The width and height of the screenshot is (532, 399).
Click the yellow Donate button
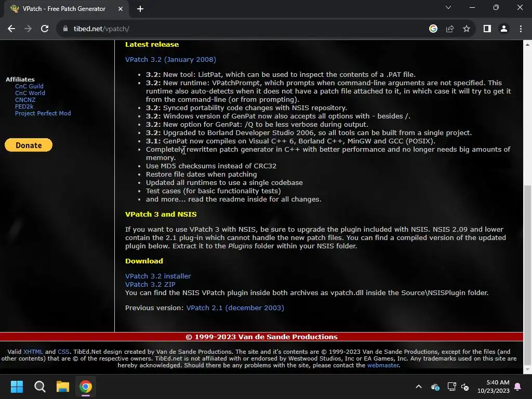(x=29, y=145)
